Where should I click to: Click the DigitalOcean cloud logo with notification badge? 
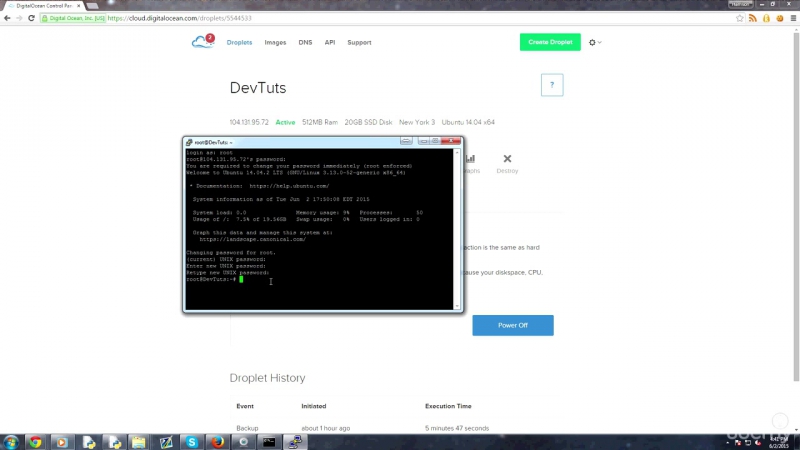click(x=203, y=41)
